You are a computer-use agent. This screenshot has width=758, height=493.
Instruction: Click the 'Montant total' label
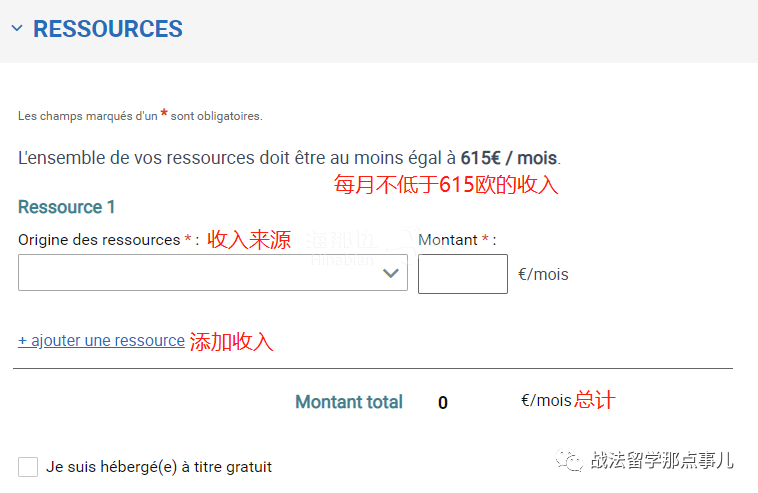pos(348,402)
